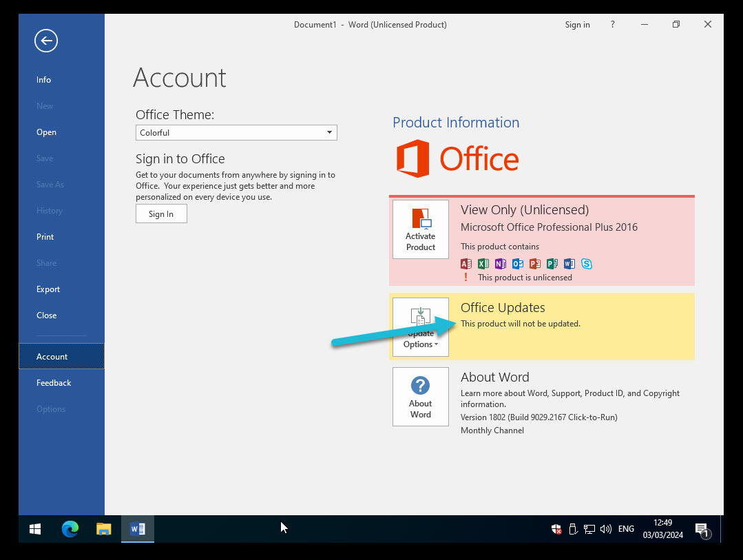The width and height of the screenshot is (743, 560).
Task: Open the Feedback page
Action: click(x=54, y=383)
